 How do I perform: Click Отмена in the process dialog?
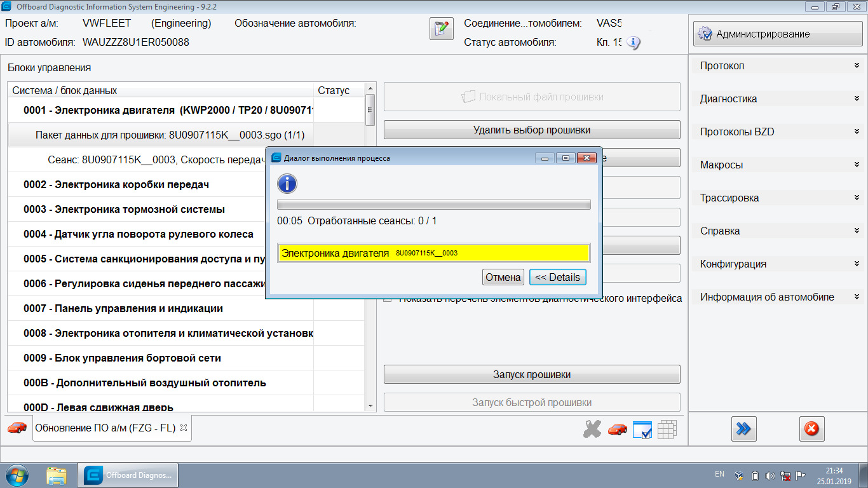503,277
